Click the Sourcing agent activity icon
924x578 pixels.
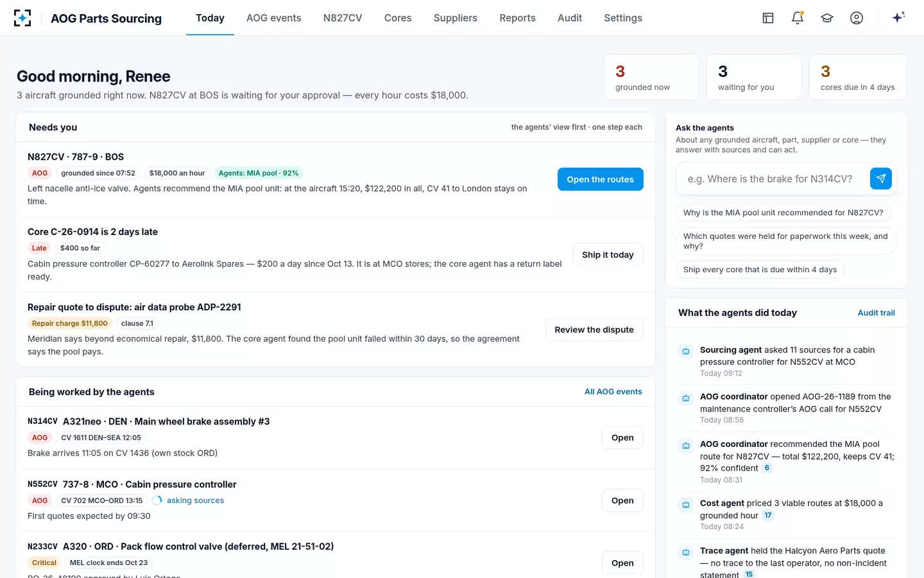pyautogui.click(x=686, y=351)
